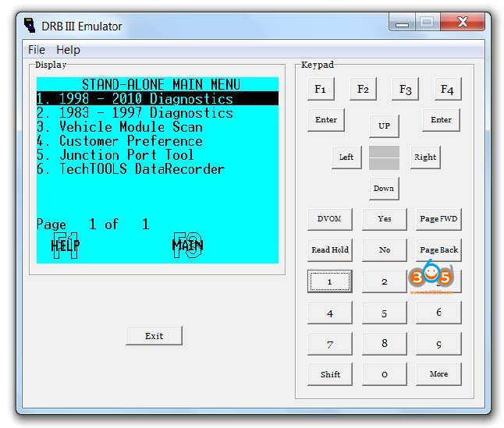Select 1983 - 1997 Diagnostics menu line
Screen dimensions: 504x428
click(135, 113)
